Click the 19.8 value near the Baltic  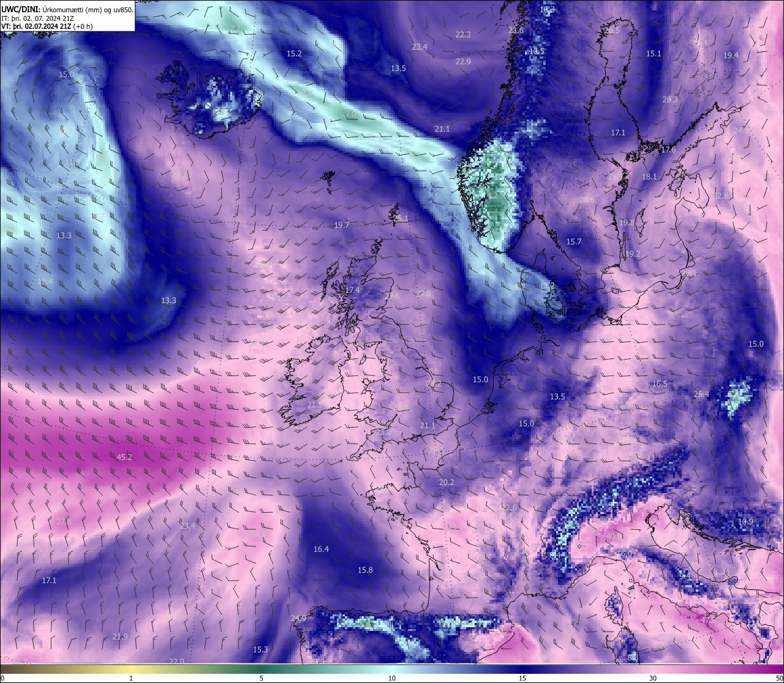[x=627, y=223]
